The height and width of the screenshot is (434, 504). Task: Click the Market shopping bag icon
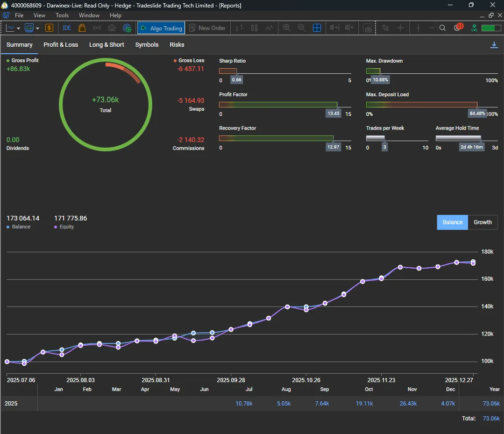(82, 28)
